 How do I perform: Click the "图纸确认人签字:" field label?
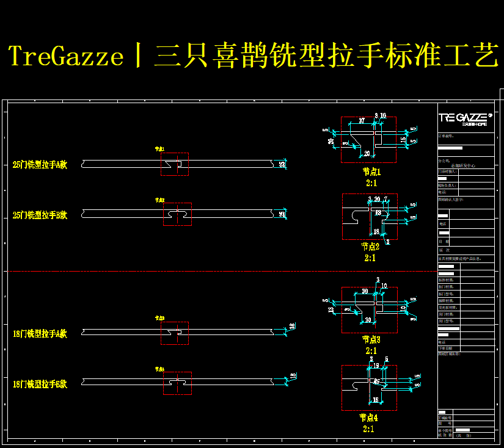point(451,200)
